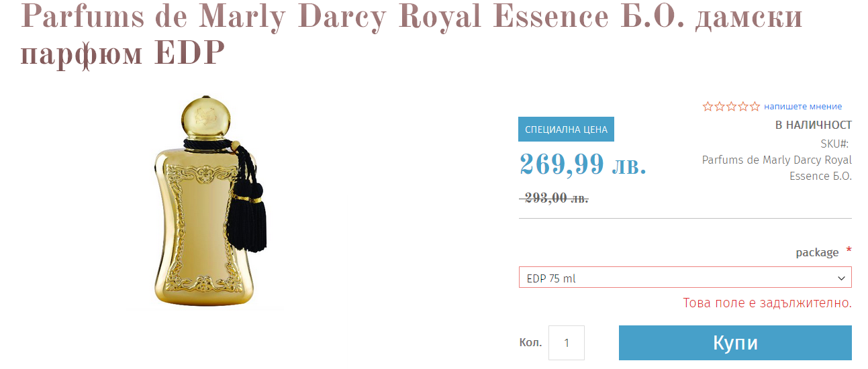868x369 pixels.
Task: Open the EDP 75 ml package selector
Action: pyautogui.click(x=685, y=278)
